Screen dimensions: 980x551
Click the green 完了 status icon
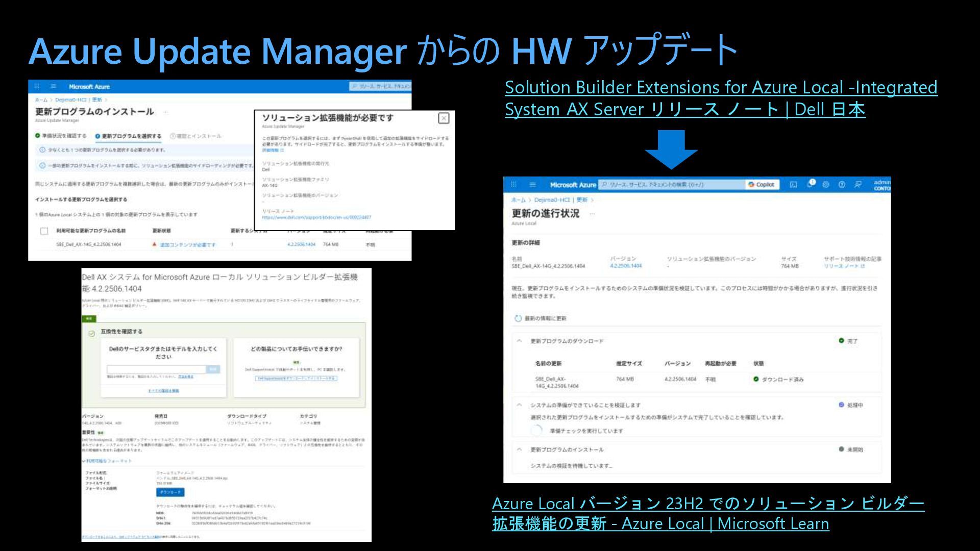coord(841,340)
